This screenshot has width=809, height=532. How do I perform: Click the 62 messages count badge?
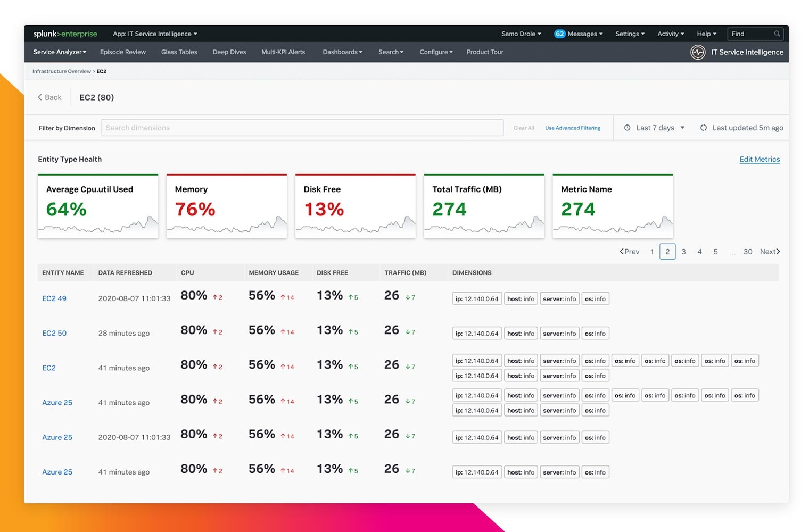pyautogui.click(x=559, y=34)
